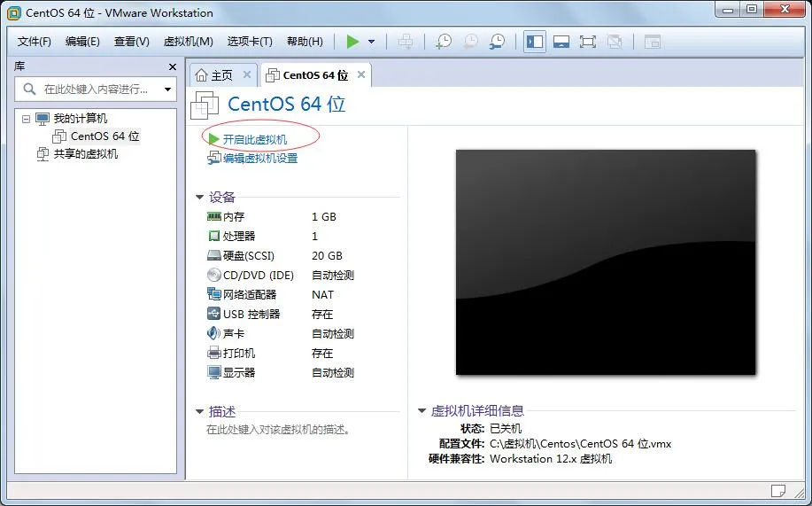The image size is (812, 506).
Task: Toggle the library sidebar view icon
Action: click(535, 42)
